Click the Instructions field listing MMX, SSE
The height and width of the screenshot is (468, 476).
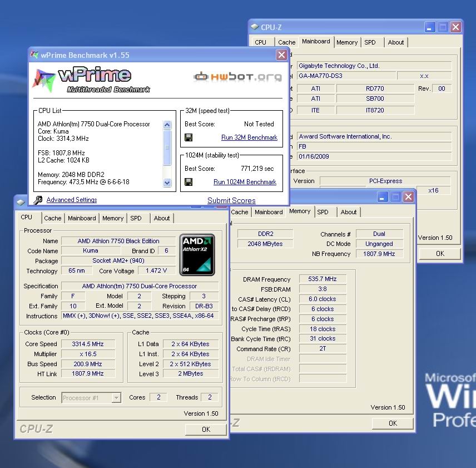[140, 316]
